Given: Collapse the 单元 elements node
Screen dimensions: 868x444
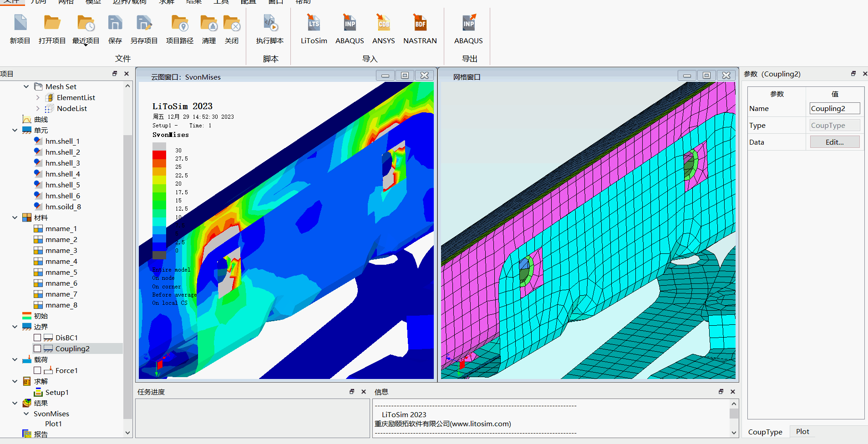Looking at the screenshot, I should [x=15, y=130].
